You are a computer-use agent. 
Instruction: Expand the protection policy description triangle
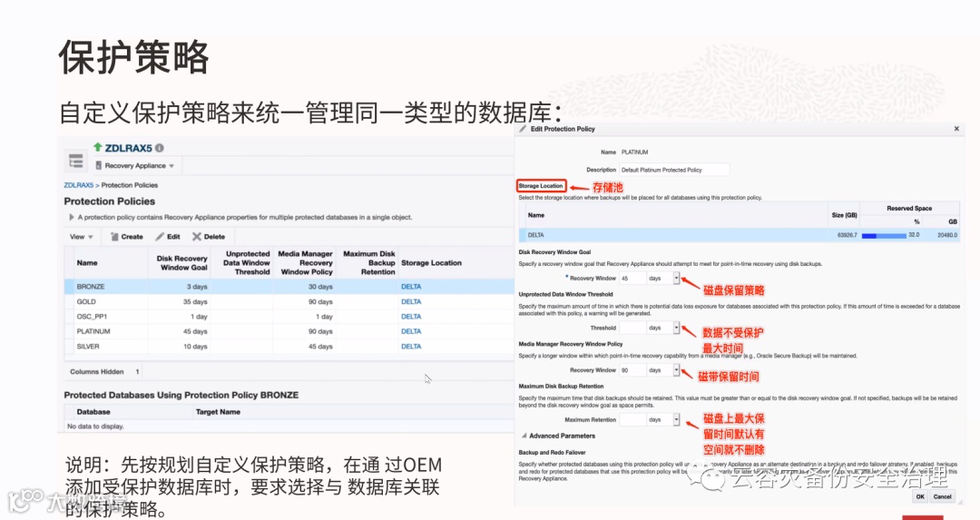click(x=72, y=217)
